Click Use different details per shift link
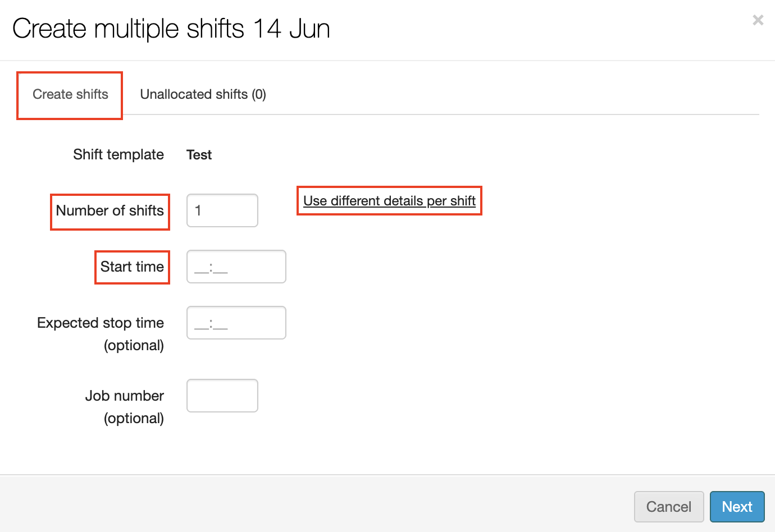Image resolution: width=775 pixels, height=532 pixels. (389, 201)
